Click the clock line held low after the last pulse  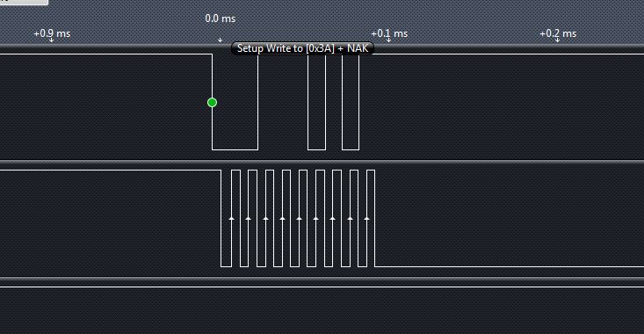click(510, 266)
